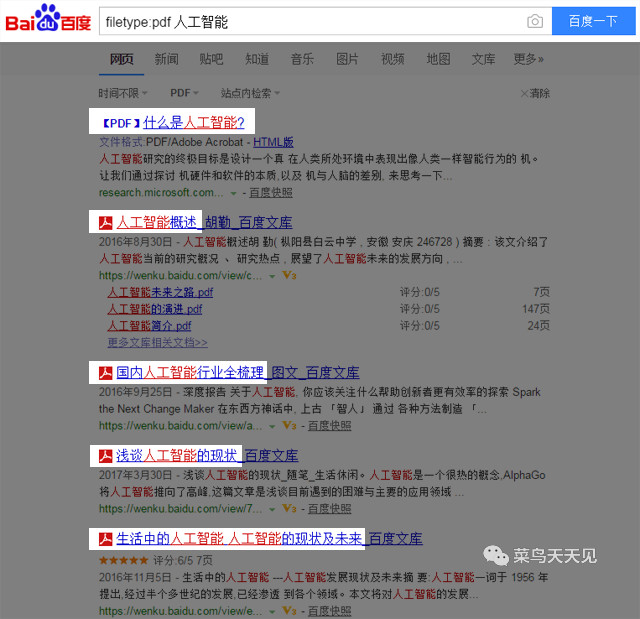The image size is (640, 619).
Task: Click PDF icon beside 生活中的人工智能 result
Action: [105, 539]
